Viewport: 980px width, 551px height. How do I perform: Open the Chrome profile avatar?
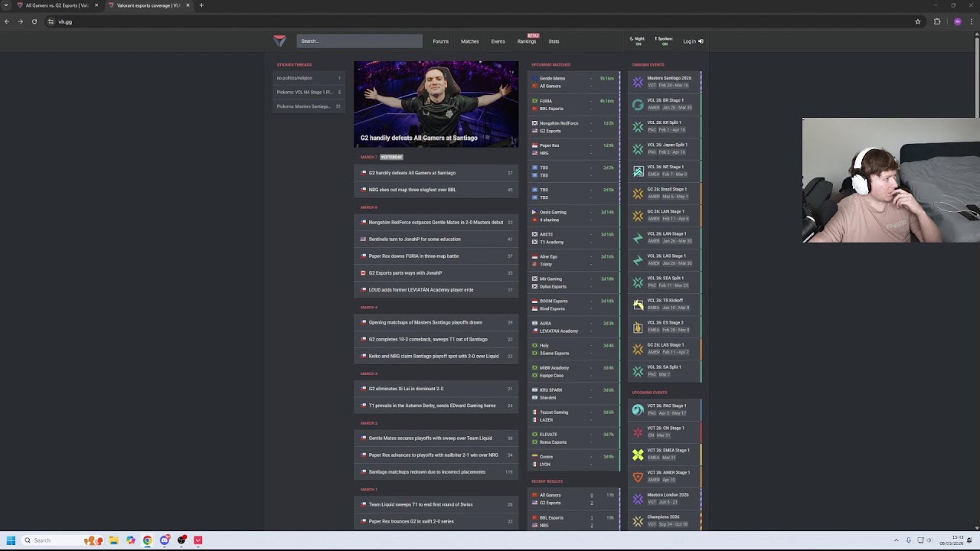point(957,21)
